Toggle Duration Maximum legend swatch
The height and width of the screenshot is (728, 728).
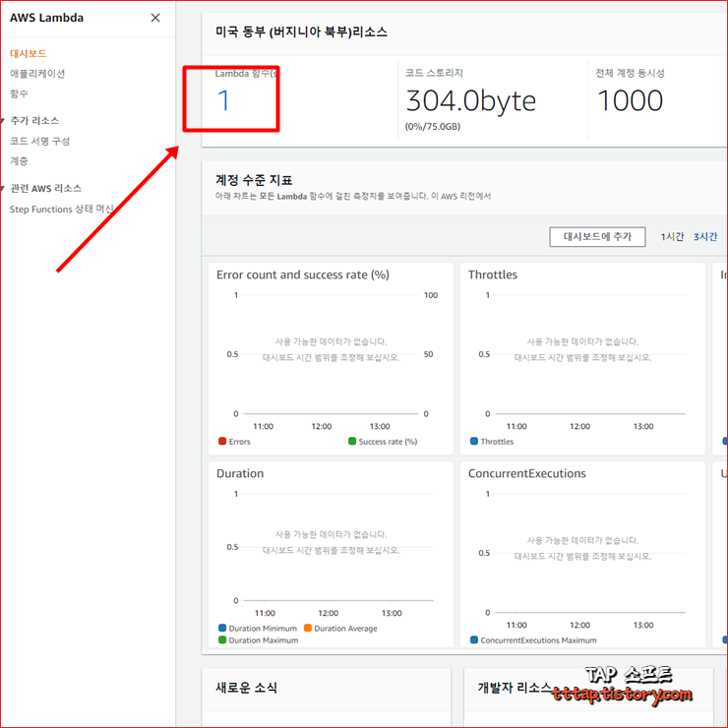pyautogui.click(x=222, y=640)
